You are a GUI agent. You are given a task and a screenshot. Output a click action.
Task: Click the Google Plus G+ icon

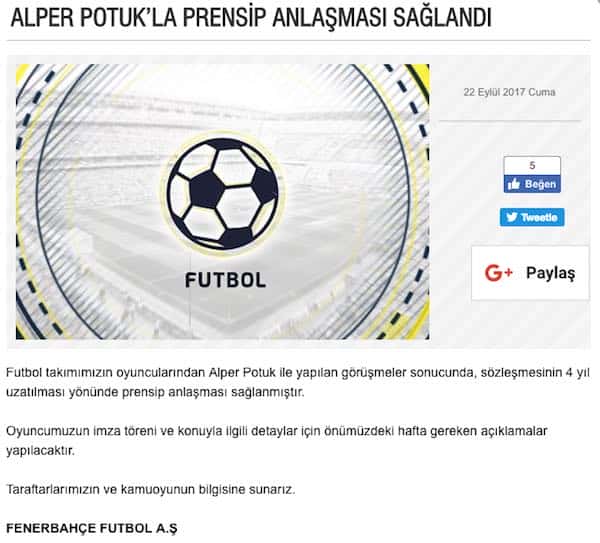click(x=499, y=273)
